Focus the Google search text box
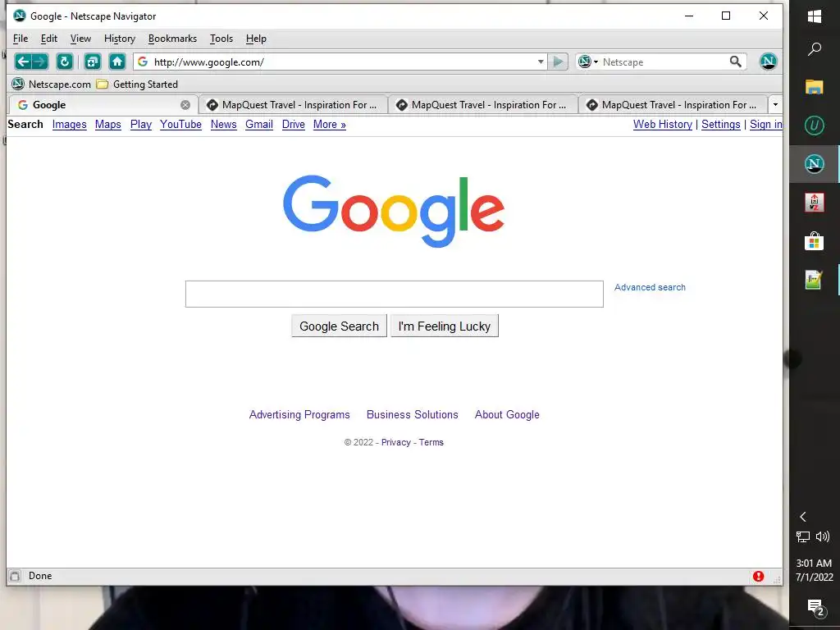This screenshot has width=840, height=630. coord(395,294)
